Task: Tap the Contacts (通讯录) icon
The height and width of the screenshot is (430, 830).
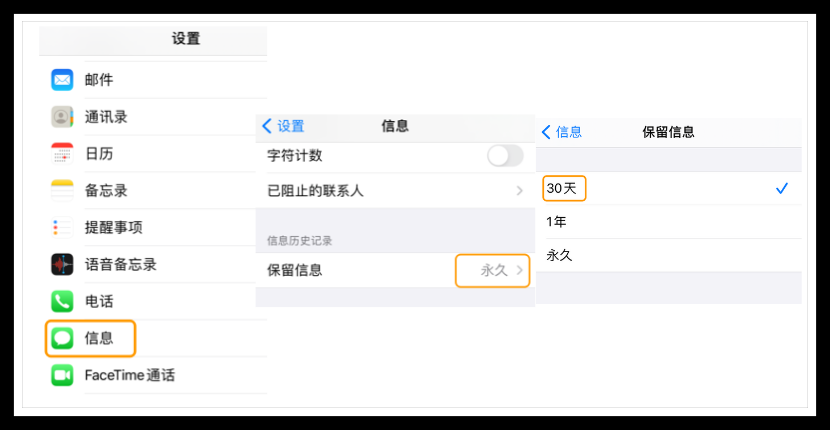Action: click(63, 117)
